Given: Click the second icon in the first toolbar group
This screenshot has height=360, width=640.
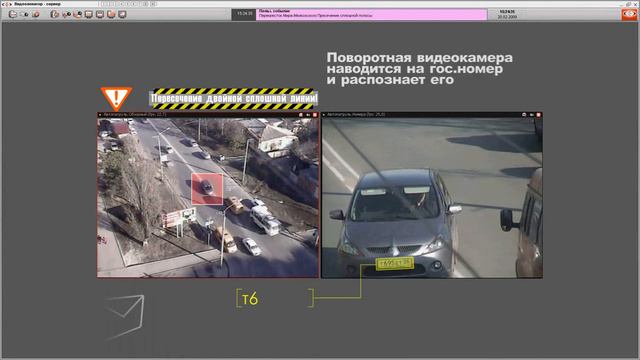Looking at the screenshot, I should (24, 14).
